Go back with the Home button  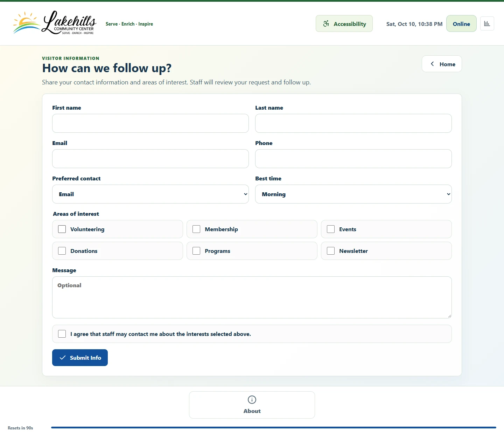coord(442,64)
